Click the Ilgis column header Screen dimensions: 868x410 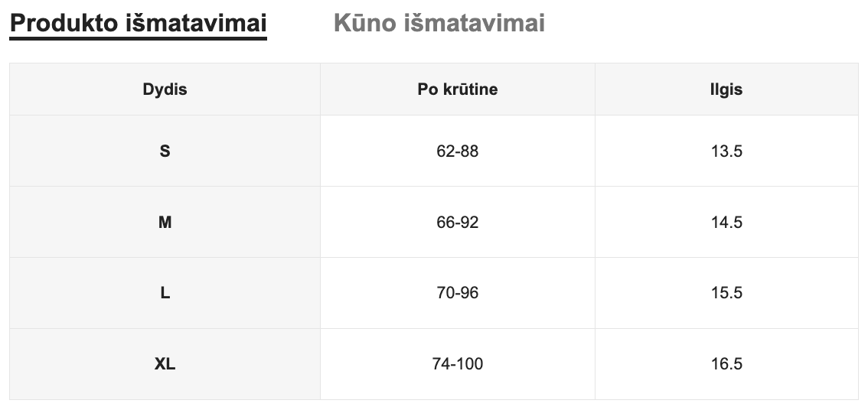[726, 89]
